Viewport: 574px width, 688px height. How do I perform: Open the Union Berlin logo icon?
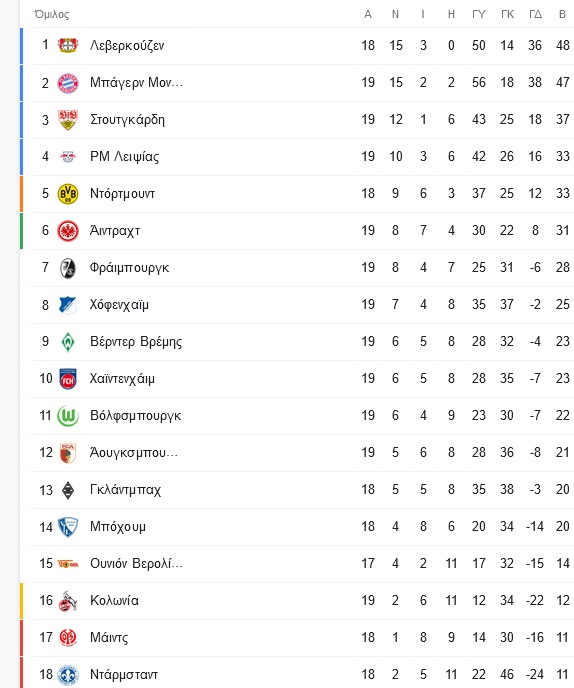pyautogui.click(x=68, y=564)
